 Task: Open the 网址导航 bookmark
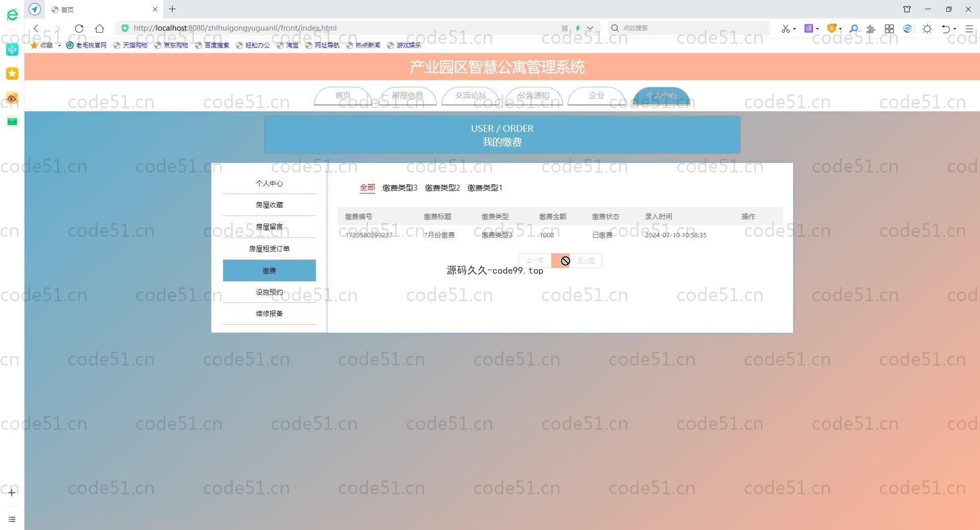(322, 45)
